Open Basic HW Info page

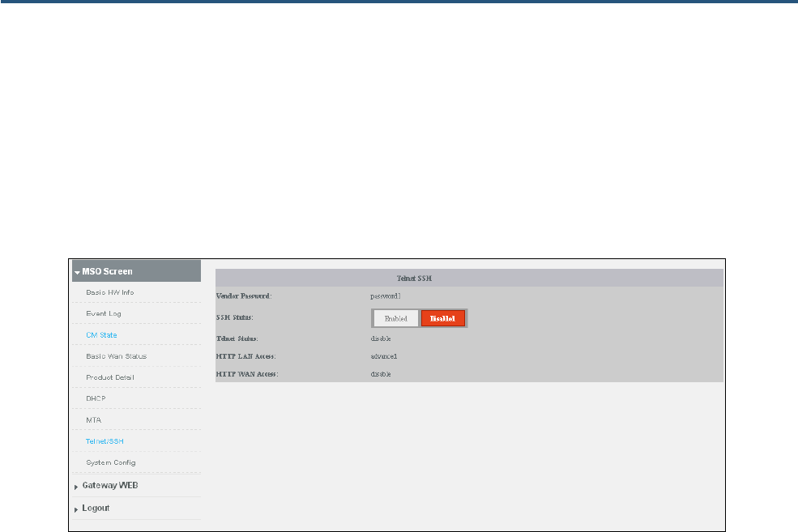pos(110,292)
